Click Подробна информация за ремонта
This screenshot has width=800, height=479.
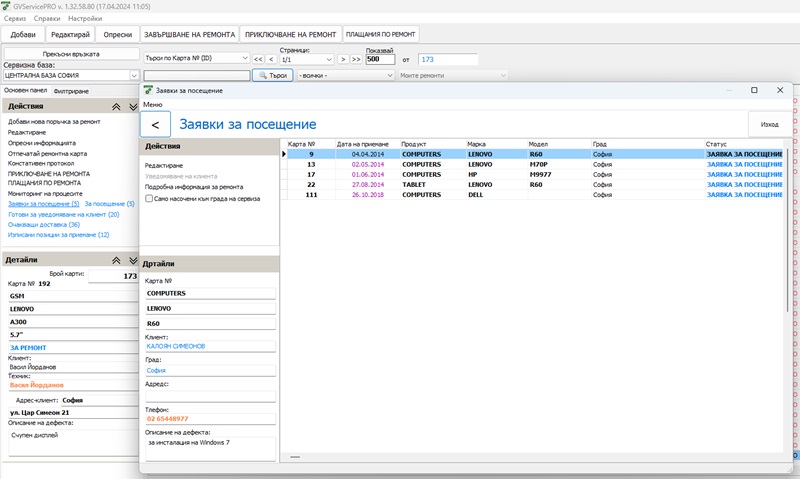pyautogui.click(x=194, y=187)
